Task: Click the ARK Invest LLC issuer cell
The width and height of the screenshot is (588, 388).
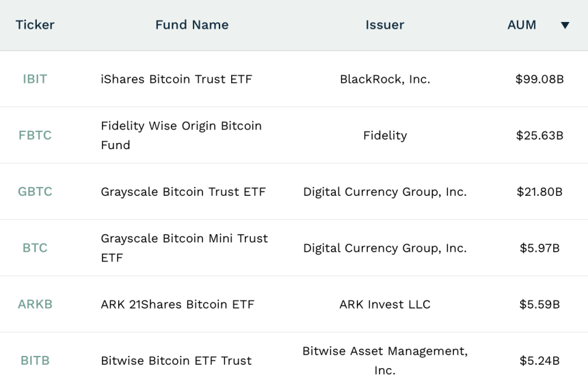Action: pos(385,305)
